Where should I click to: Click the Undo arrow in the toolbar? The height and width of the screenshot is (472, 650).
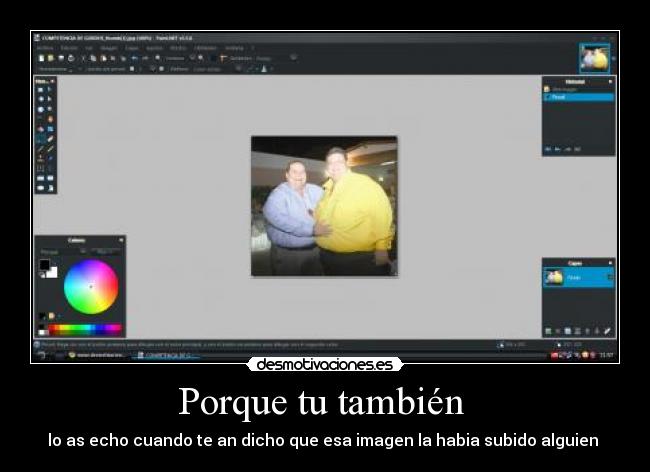coord(134,58)
